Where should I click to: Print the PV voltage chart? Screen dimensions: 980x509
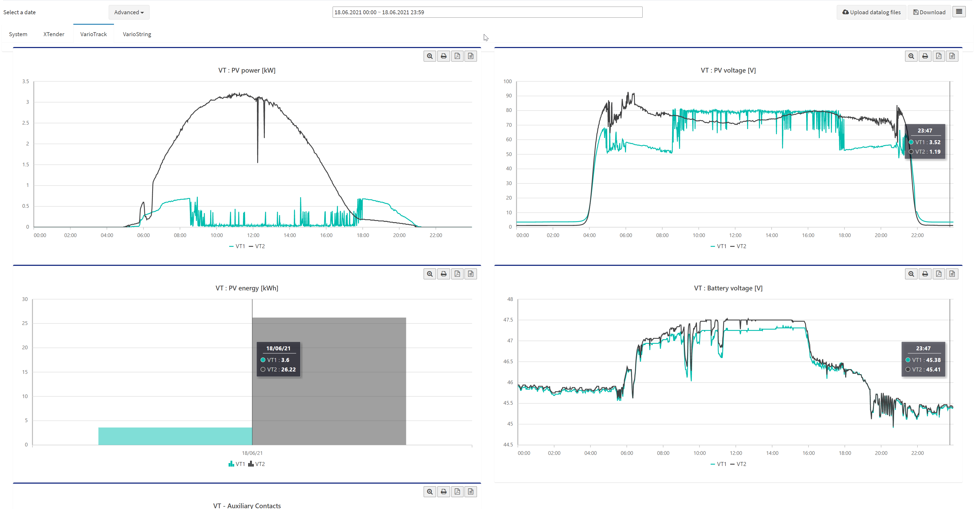point(925,56)
